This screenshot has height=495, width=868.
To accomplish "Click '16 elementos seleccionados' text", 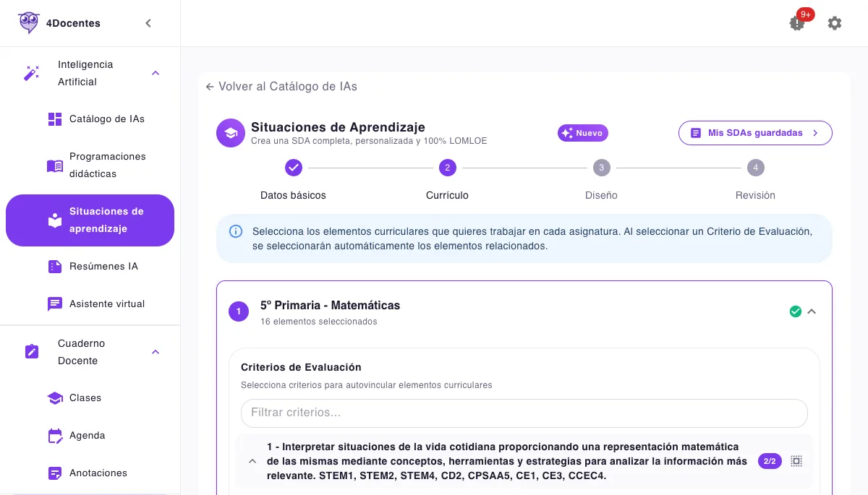I will 319,322.
